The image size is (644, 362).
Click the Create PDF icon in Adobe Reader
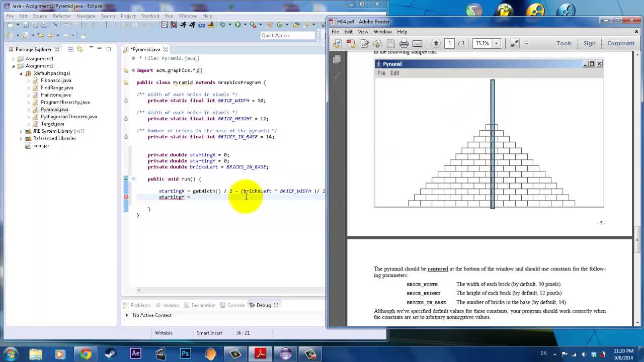(351, 43)
